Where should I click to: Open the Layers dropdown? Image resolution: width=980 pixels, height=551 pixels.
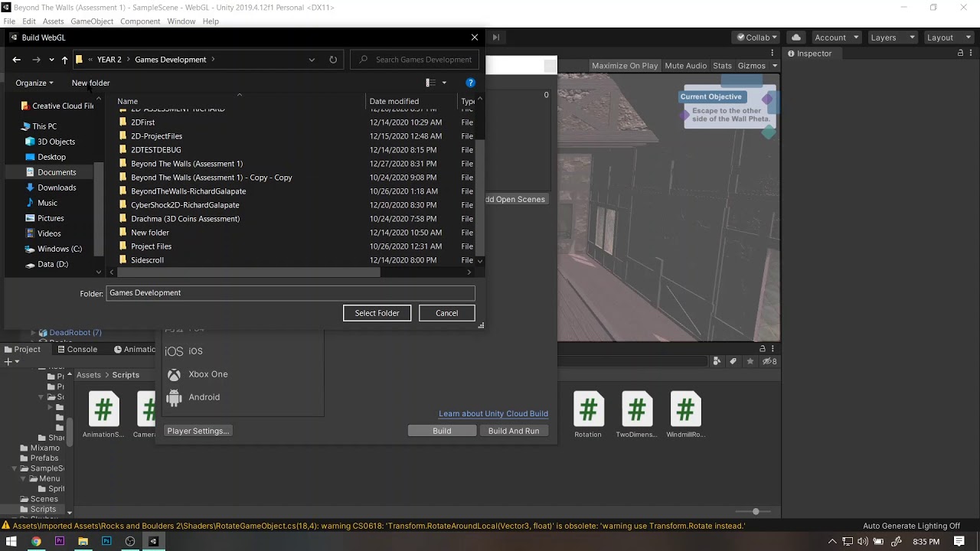[x=891, y=37]
